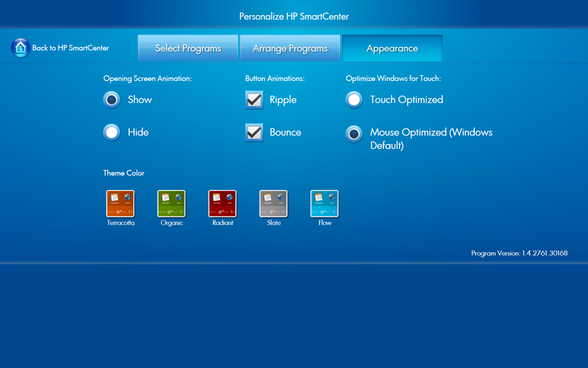The height and width of the screenshot is (368, 588).
Task: Enable the Touch Optimized radio option
Action: (x=354, y=100)
